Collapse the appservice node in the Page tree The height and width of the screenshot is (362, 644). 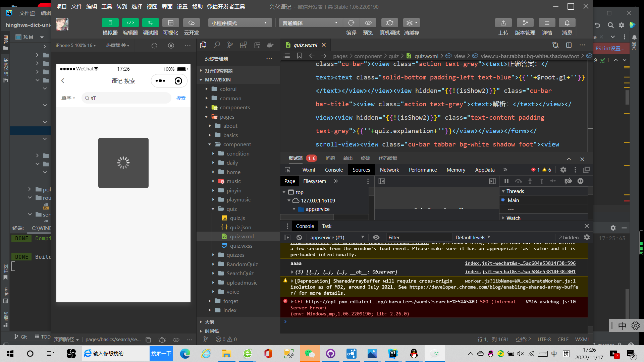294,209
